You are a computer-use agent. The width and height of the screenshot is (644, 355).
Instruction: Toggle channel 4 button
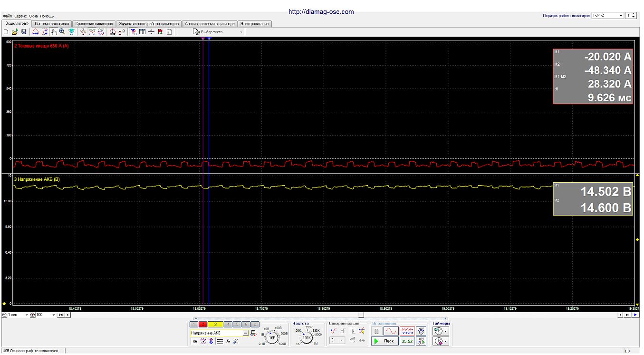click(228, 324)
